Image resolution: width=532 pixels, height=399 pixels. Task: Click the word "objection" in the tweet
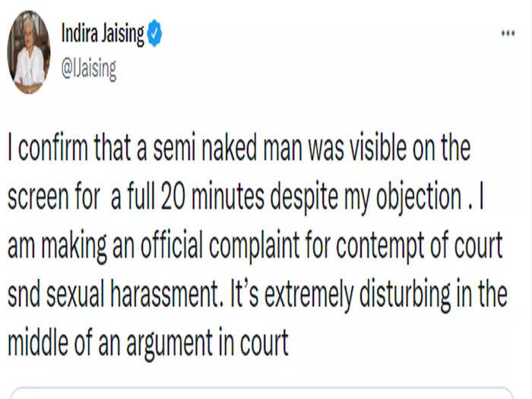(x=419, y=198)
